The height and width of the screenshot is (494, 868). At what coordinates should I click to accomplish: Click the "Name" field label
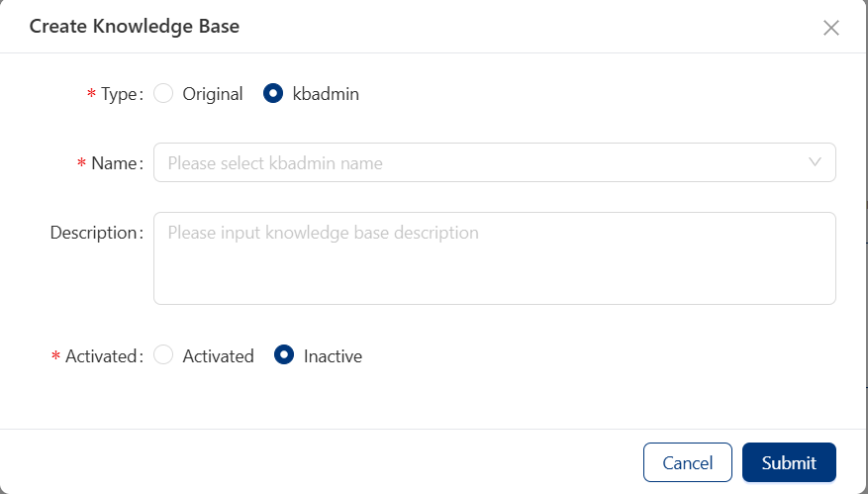113,163
